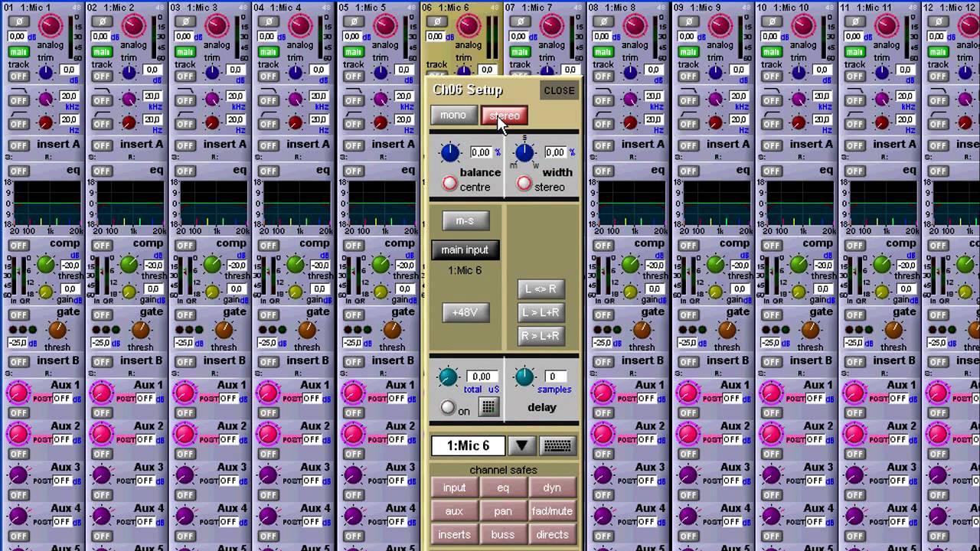Select the Aux 3 send knob on channel 04
Image resolution: width=980 pixels, height=551 pixels.
268,475
